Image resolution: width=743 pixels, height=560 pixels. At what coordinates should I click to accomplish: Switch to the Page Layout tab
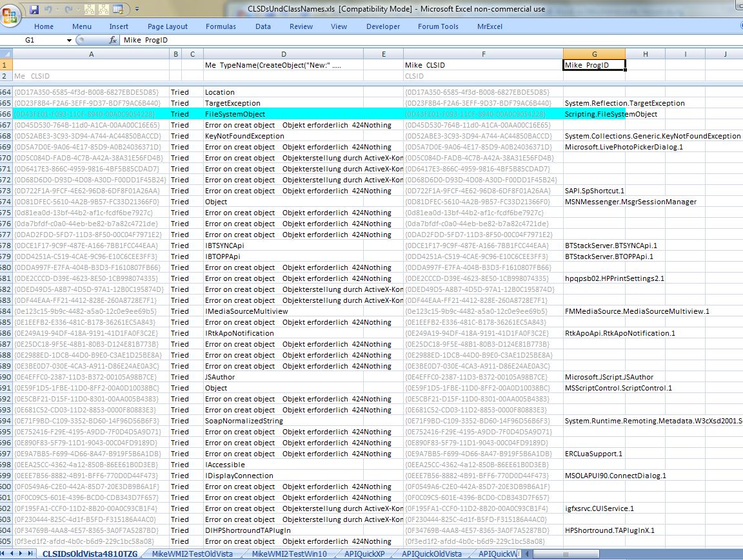click(167, 26)
